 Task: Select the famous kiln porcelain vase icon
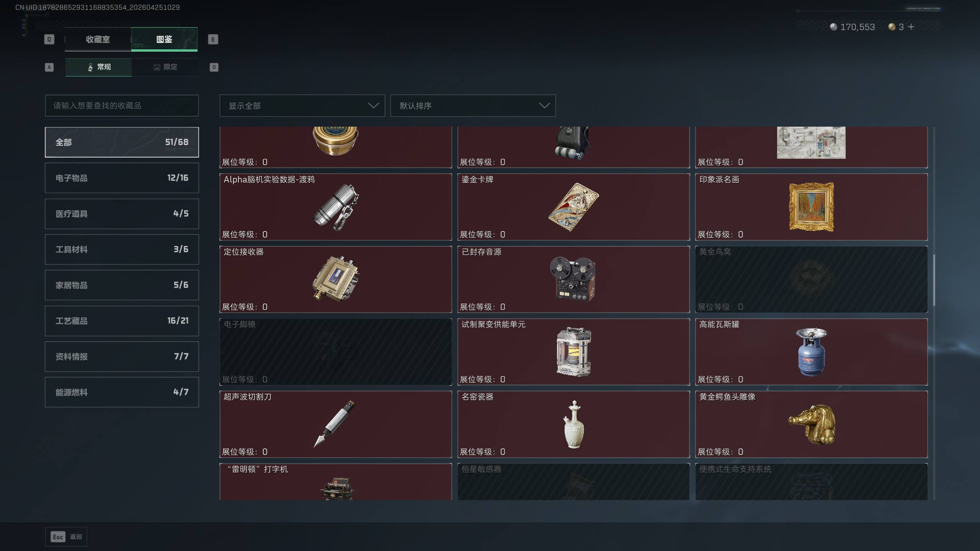(573, 424)
